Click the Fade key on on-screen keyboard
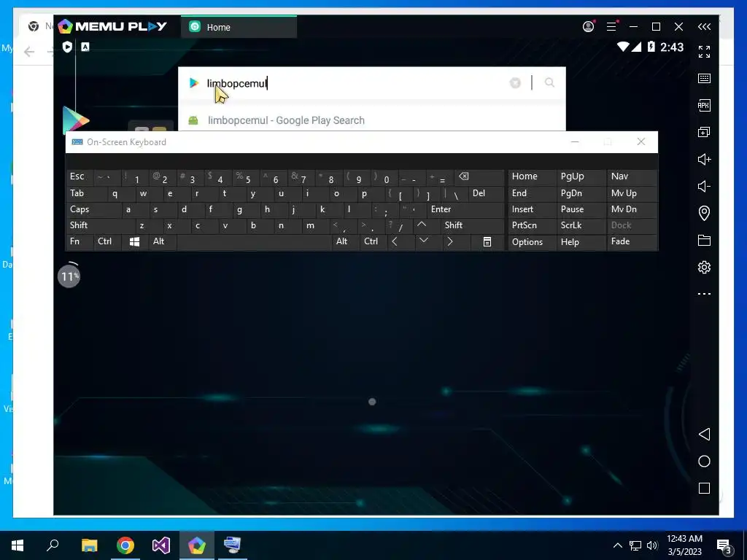The width and height of the screenshot is (747, 560). 632,242
